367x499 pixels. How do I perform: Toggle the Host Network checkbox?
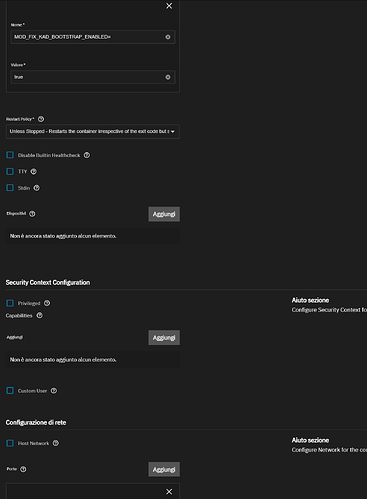tap(10, 443)
